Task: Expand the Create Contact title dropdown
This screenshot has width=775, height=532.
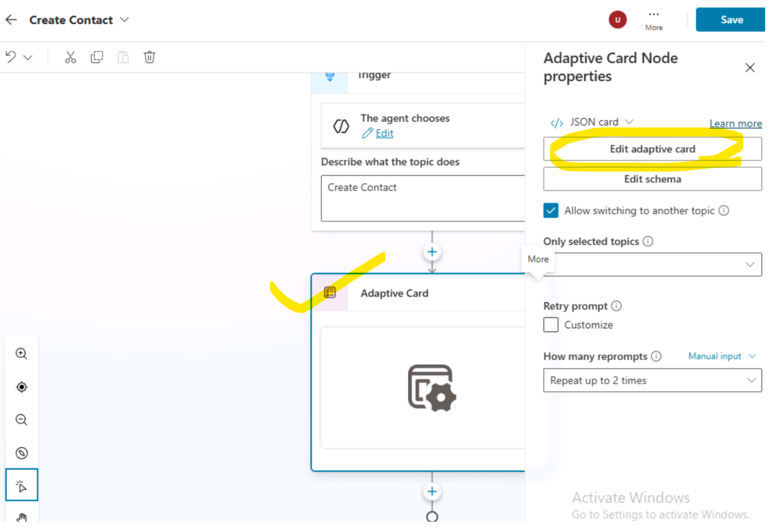Action: [125, 20]
